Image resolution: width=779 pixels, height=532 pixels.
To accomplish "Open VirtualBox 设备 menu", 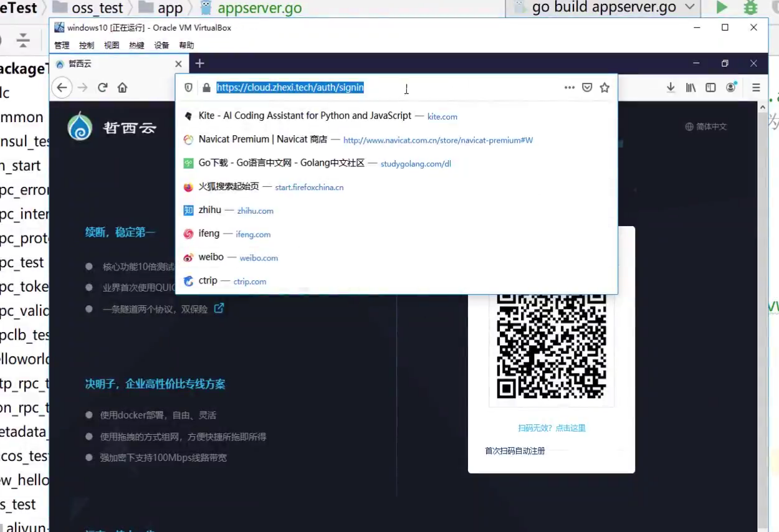I will tap(161, 45).
